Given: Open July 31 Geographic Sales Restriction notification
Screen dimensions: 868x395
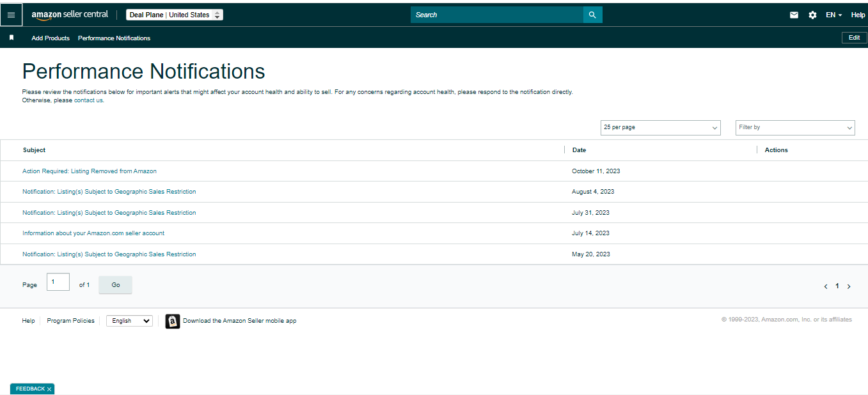Looking at the screenshot, I should click(x=109, y=213).
